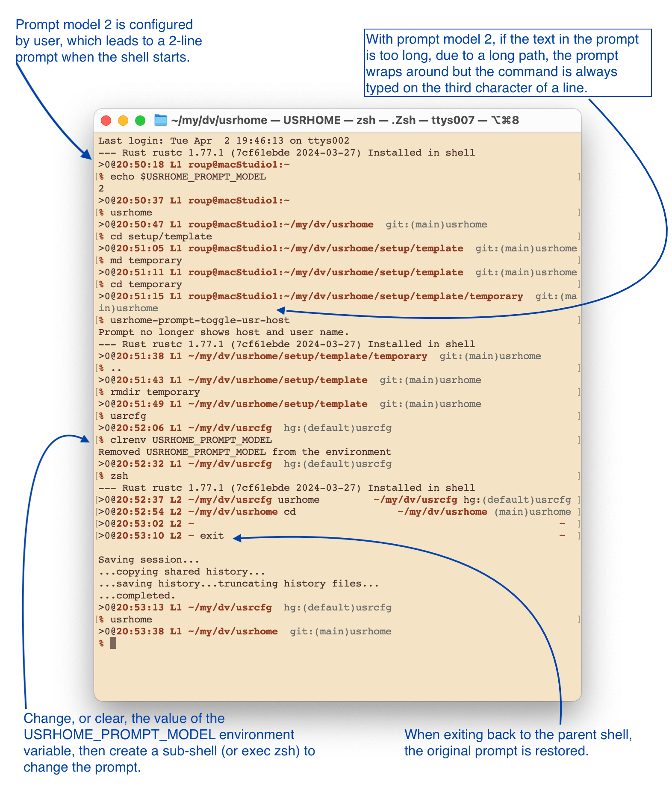Click the folder proxy icon in title bar
Screen dimensions: 672x790
pos(160,120)
